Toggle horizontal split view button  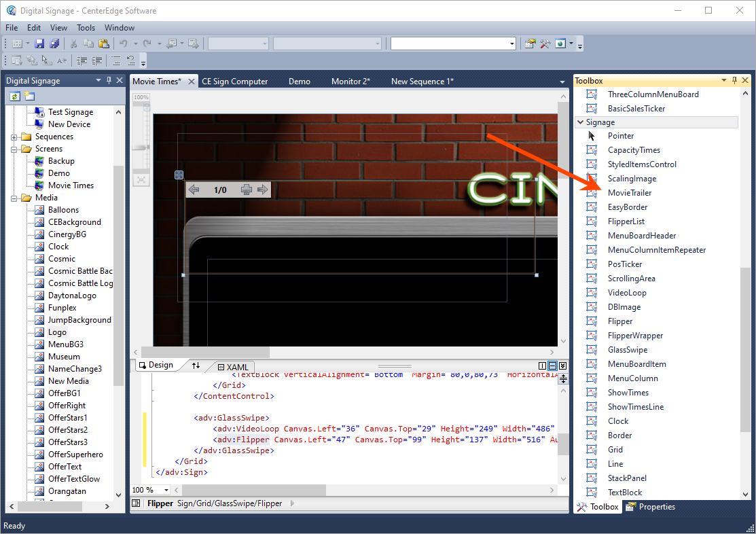pos(552,366)
